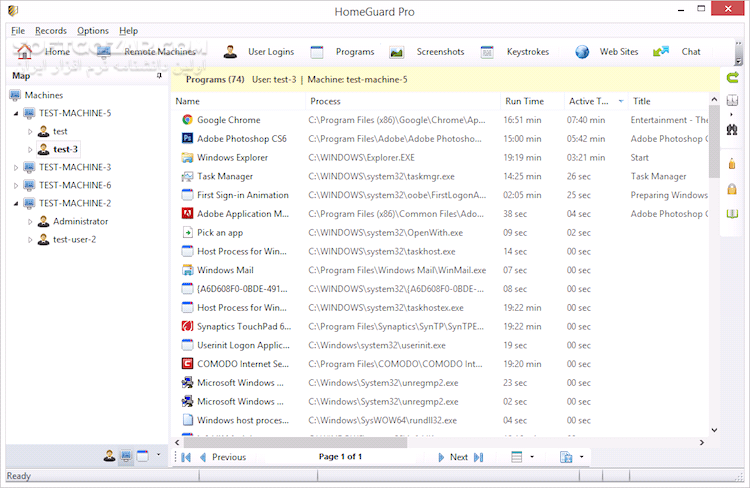Expand the Administrator user node
Screen dimensions: 750x488
[x=30, y=222]
